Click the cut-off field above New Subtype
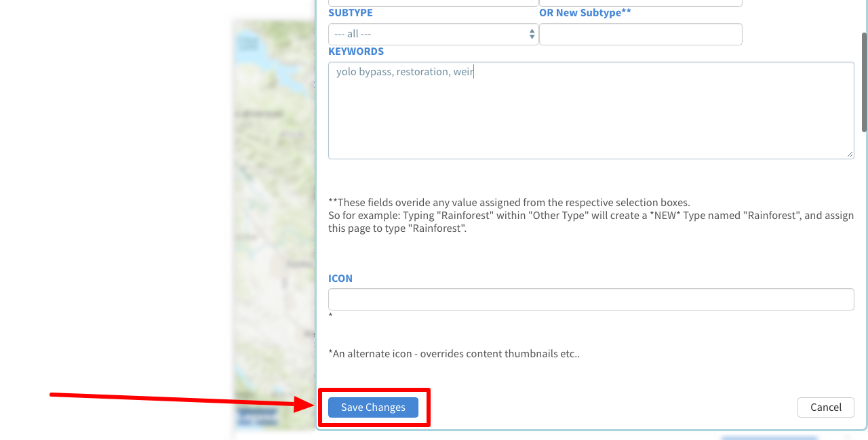The image size is (868, 440). (640, 3)
